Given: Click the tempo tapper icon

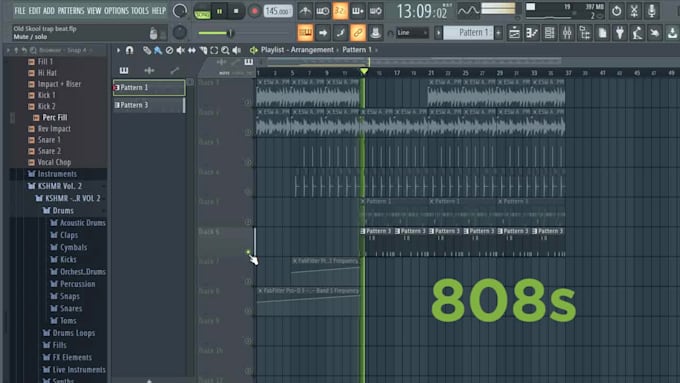Looking at the screenshot, I should point(638,33).
